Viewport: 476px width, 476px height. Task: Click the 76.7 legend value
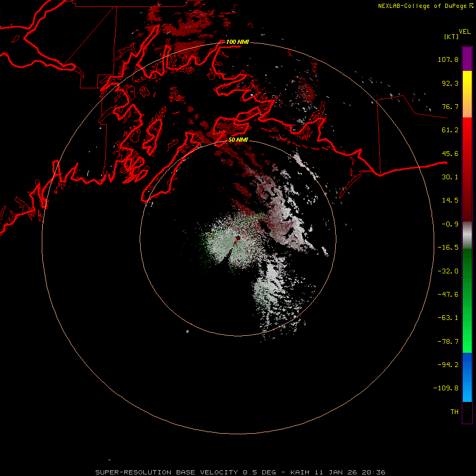pyautogui.click(x=450, y=106)
